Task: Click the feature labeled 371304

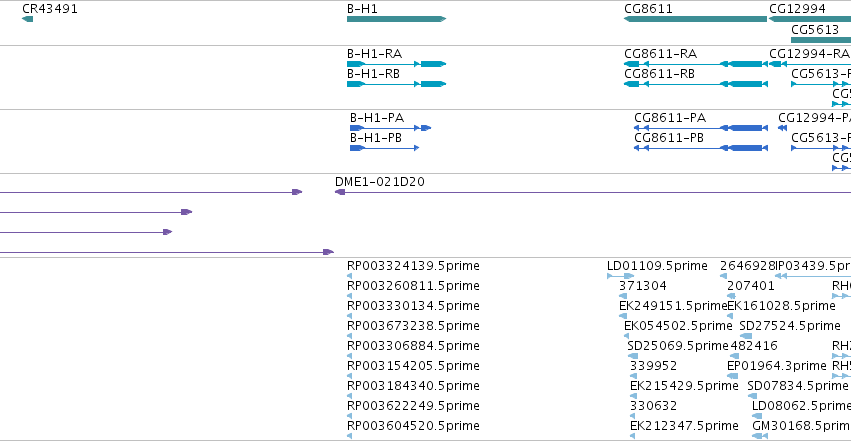Action: [643, 286]
